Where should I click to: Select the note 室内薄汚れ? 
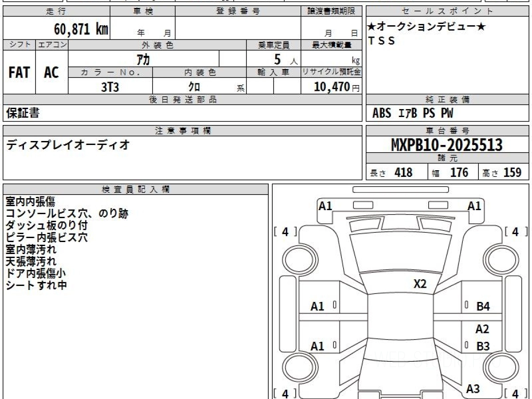click(x=31, y=250)
